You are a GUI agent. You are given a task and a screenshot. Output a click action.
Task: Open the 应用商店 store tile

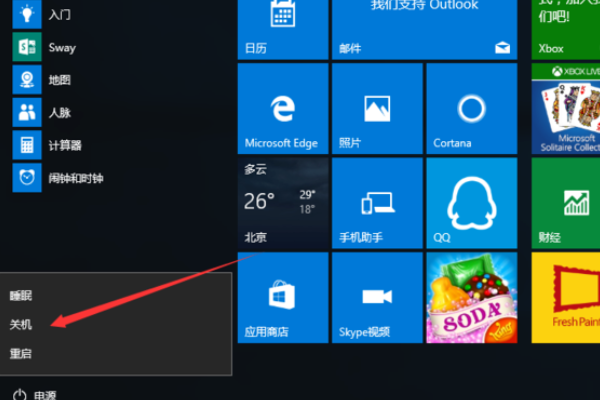(283, 298)
